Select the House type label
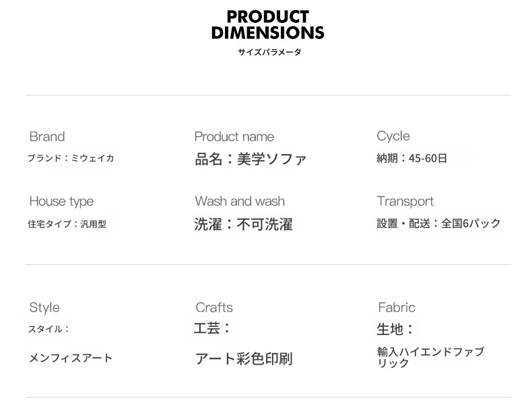The image size is (532, 411). point(61,201)
